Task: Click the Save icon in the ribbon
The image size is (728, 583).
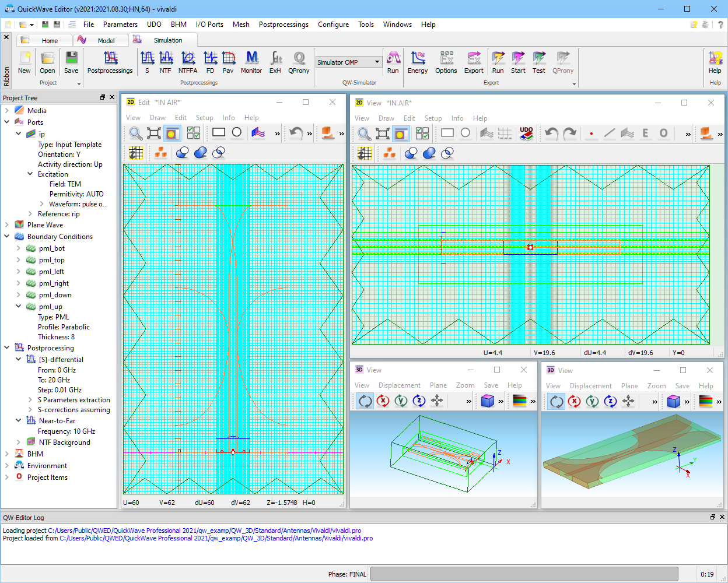Action: click(71, 63)
